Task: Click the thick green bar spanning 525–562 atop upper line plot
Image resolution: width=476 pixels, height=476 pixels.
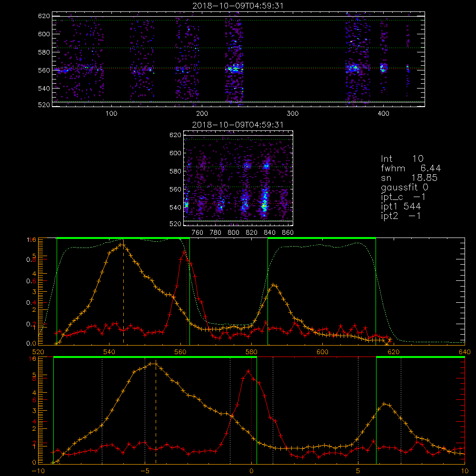Action: tap(123, 238)
